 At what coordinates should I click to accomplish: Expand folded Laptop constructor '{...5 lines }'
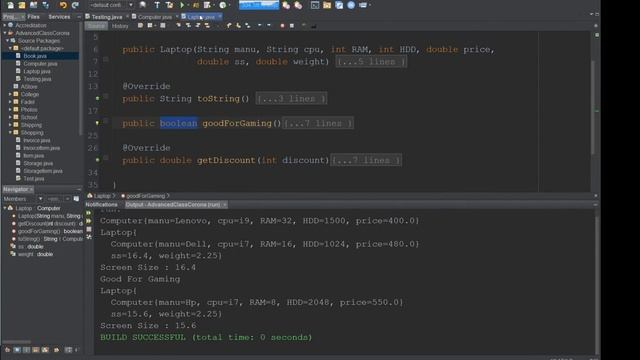tap(371, 62)
